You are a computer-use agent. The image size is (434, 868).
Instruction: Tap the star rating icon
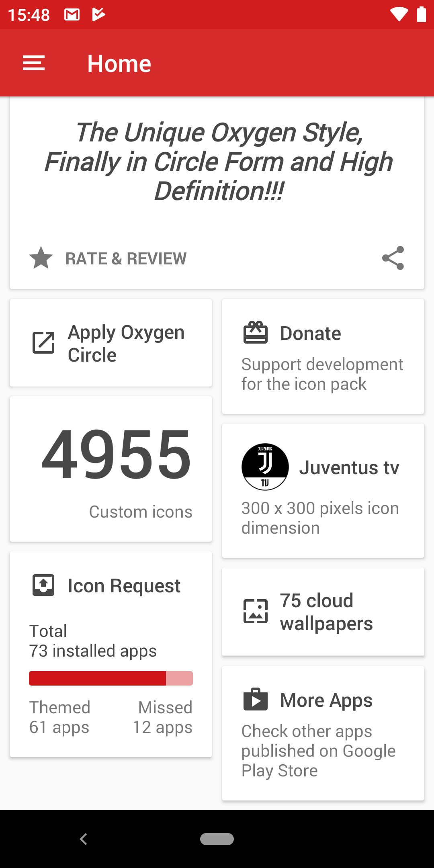coord(41,258)
